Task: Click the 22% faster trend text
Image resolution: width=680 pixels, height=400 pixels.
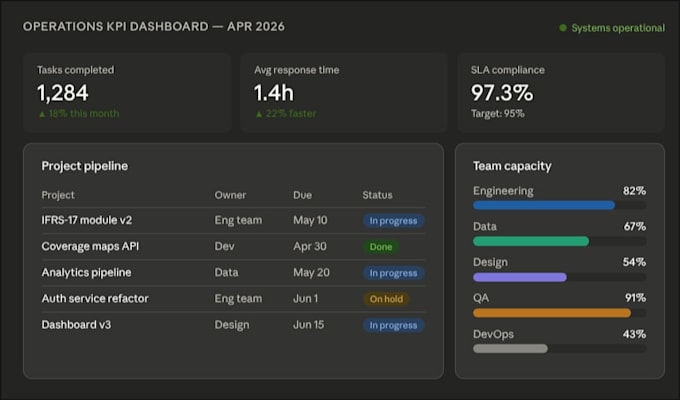Action: pyautogui.click(x=291, y=114)
